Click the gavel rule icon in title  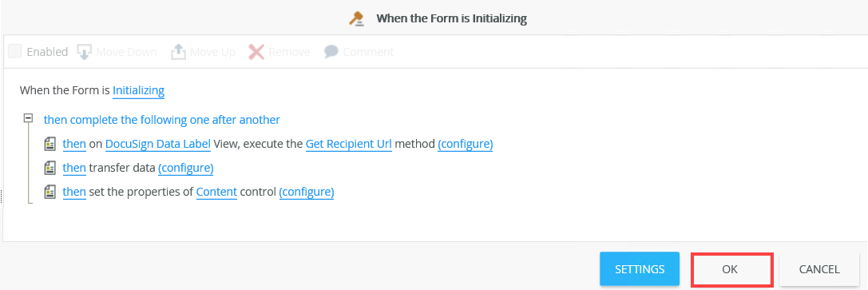click(x=357, y=18)
